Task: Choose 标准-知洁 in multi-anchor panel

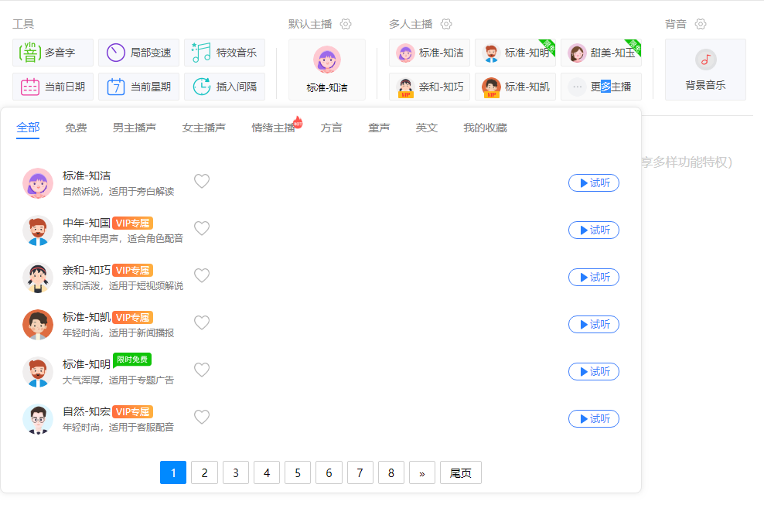Action: (429, 53)
